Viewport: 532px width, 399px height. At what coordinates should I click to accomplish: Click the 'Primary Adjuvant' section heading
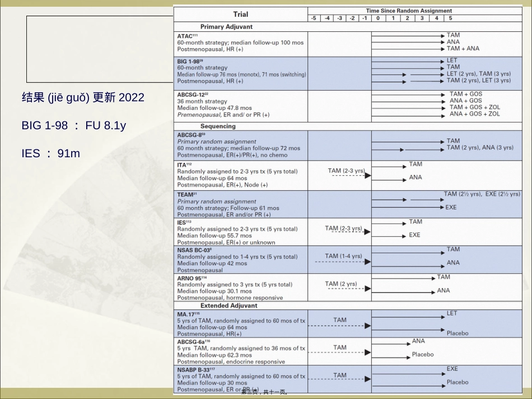point(226,27)
